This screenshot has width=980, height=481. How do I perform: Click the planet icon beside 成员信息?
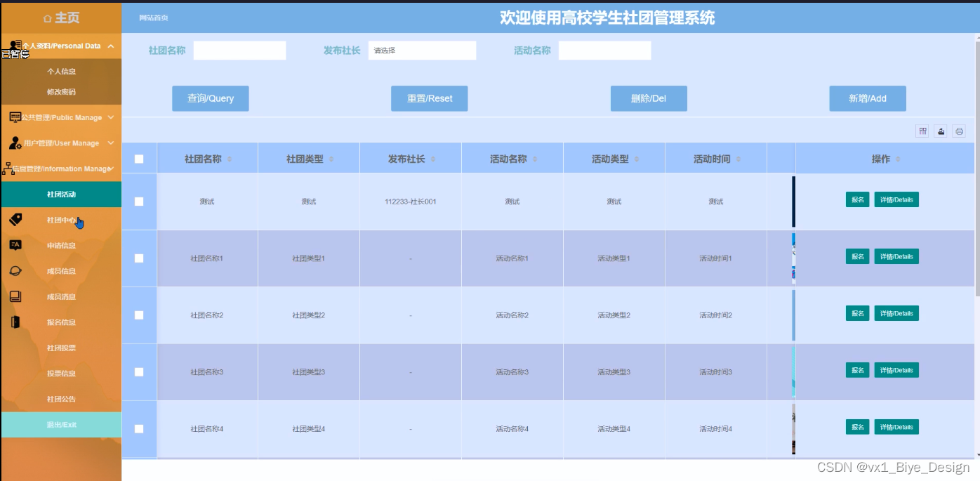pyautogui.click(x=15, y=271)
